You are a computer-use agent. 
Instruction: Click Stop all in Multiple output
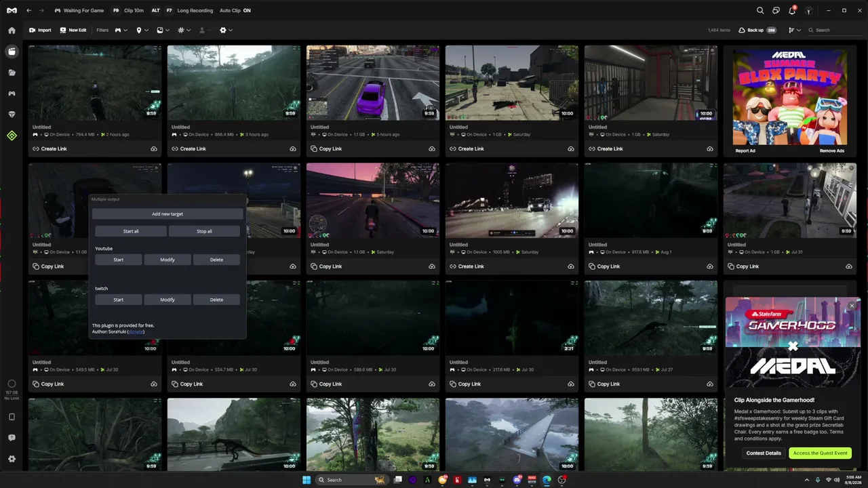coord(204,231)
